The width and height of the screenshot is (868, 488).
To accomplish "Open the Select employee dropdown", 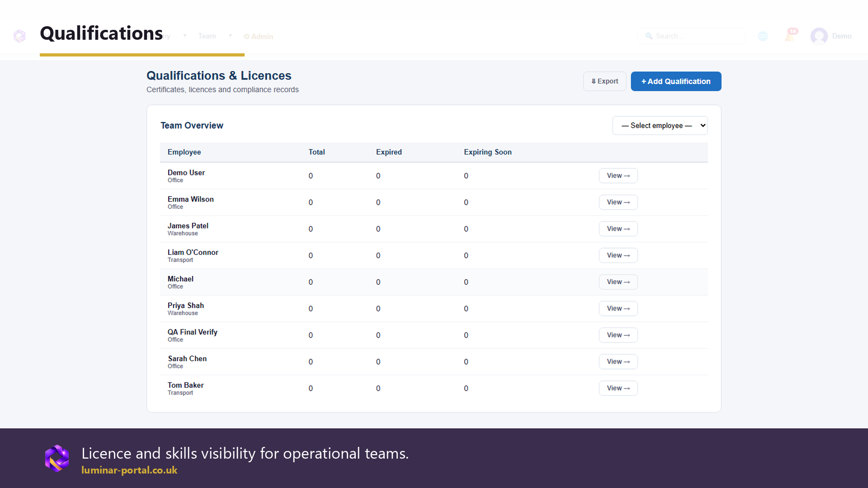I will [x=660, y=126].
